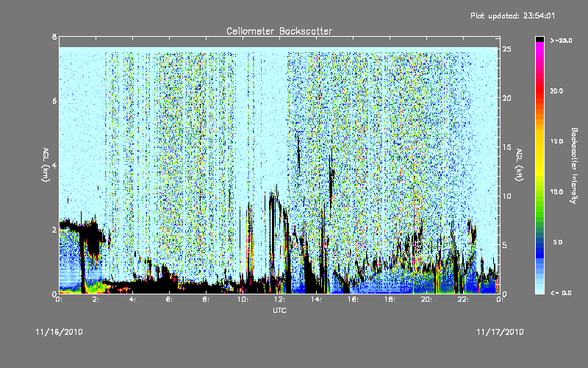The width and height of the screenshot is (588, 368).
Task: Click the "22:" tick on the UTC axis
Action: [x=464, y=300]
